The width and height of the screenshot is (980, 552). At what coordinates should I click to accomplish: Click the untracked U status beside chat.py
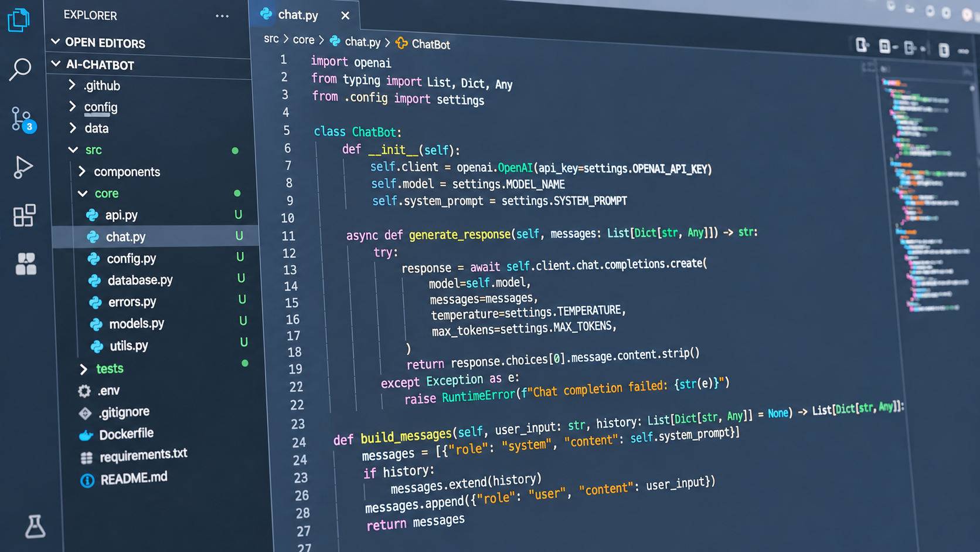[239, 236]
